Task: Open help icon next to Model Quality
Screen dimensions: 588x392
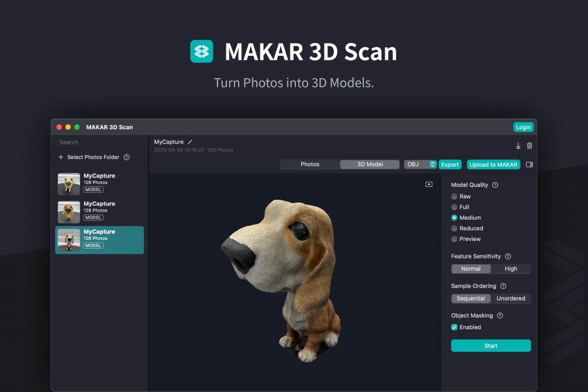Action: (x=495, y=185)
